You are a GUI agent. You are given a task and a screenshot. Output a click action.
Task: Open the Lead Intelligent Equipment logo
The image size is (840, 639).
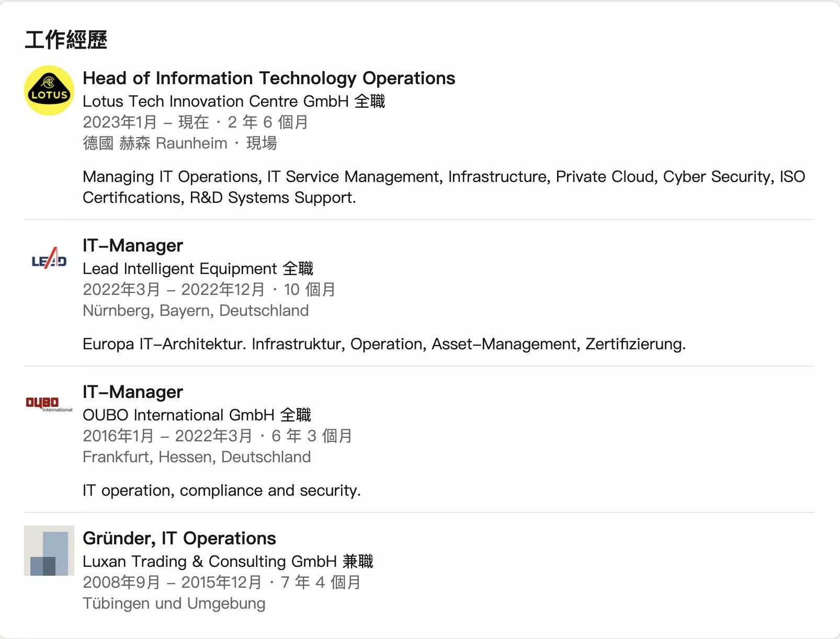pyautogui.click(x=49, y=258)
